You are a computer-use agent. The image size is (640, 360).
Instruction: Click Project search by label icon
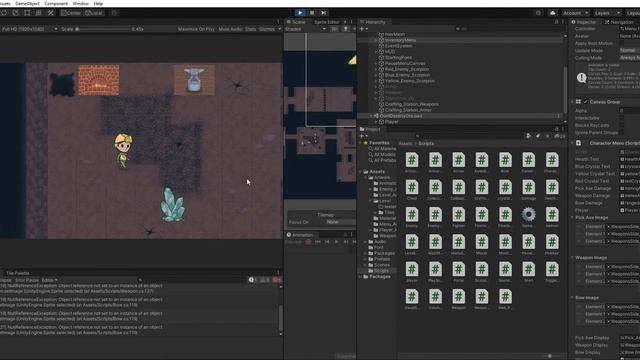(538, 136)
